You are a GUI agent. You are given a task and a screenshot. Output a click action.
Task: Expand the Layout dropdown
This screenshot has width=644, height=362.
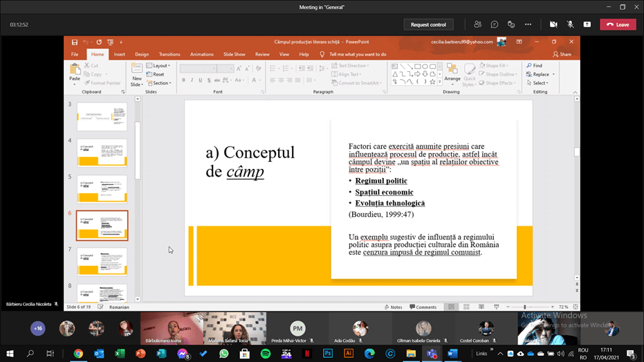click(x=160, y=66)
